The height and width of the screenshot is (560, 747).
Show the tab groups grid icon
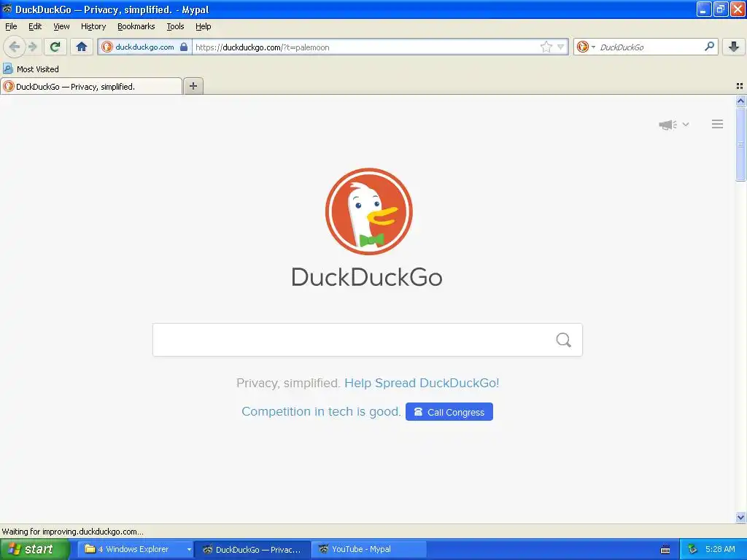(x=740, y=86)
